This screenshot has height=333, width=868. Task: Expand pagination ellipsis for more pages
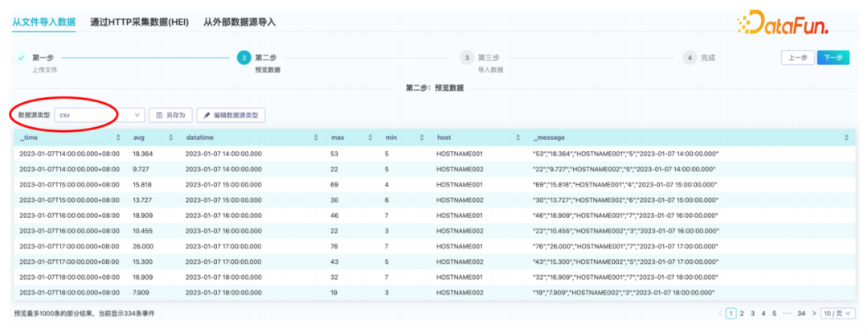(x=786, y=313)
